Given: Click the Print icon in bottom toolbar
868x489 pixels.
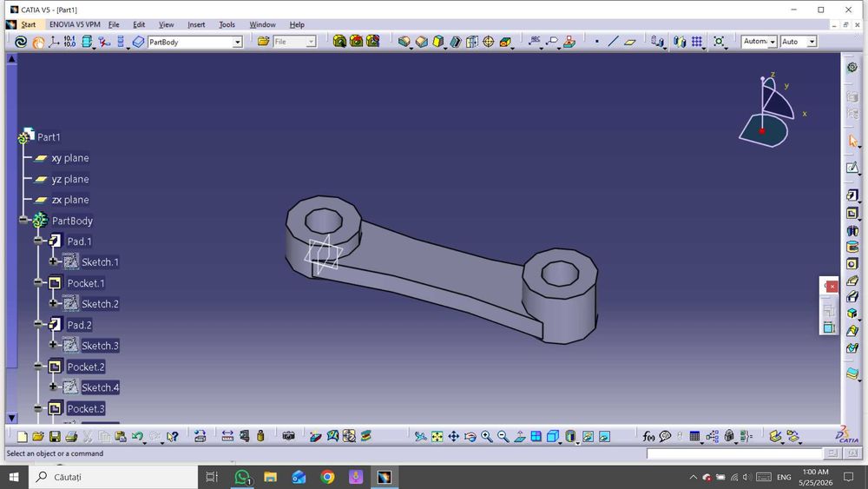Looking at the screenshot, I should tap(71, 436).
